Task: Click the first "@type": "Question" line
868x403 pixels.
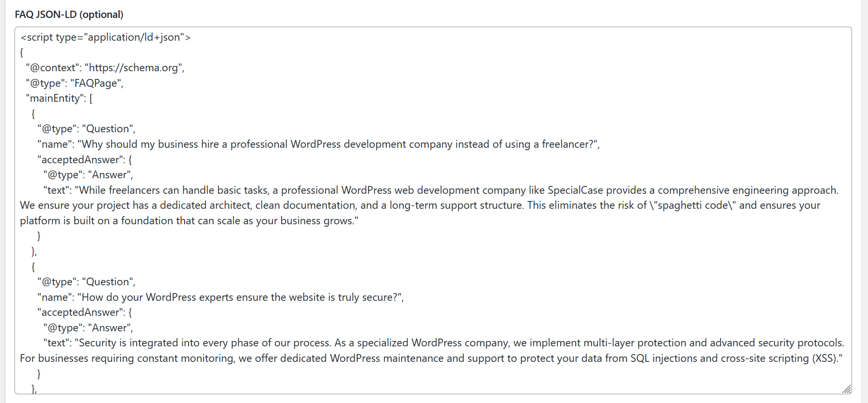Action: [x=86, y=129]
